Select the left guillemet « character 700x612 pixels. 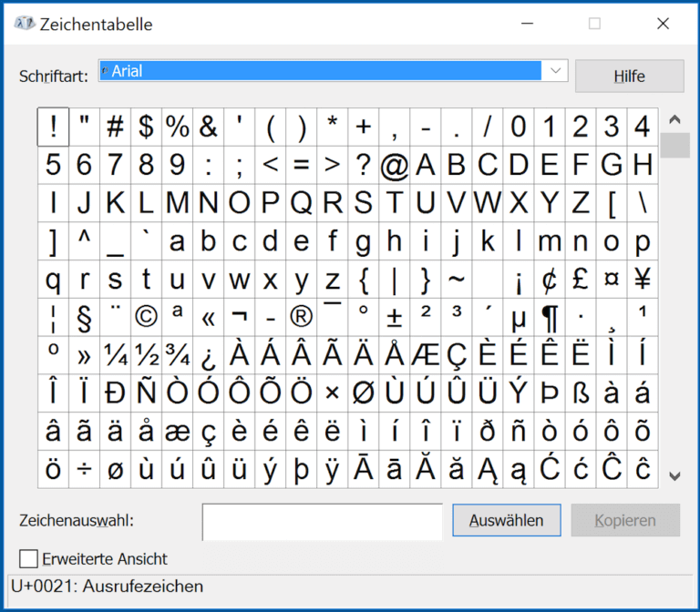pos(208,317)
